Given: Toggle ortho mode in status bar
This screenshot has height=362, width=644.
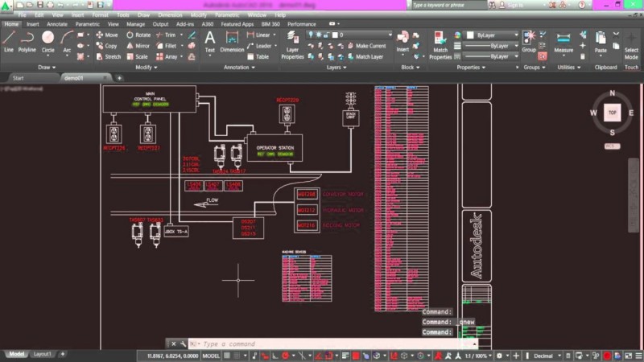Looking at the screenshot, I should point(275,356).
